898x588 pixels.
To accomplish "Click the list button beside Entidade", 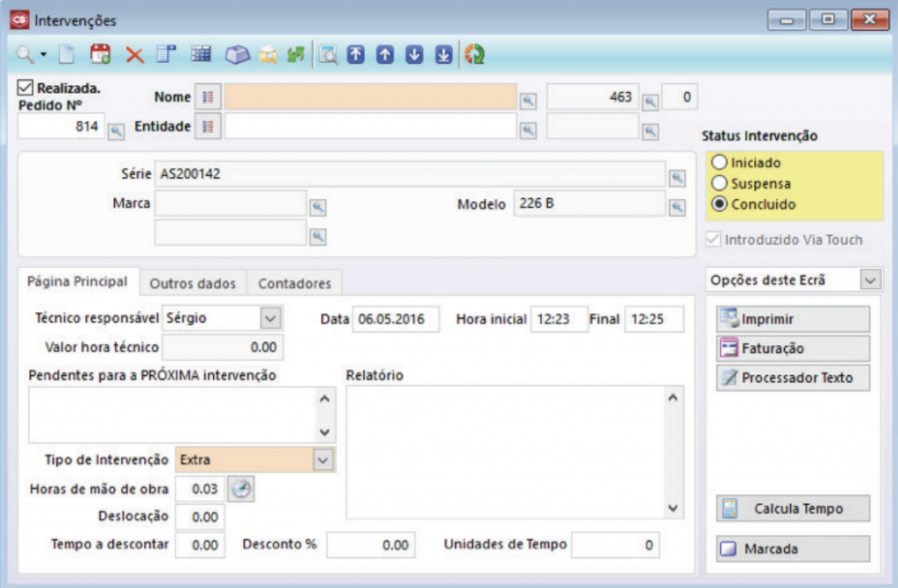I will click(x=208, y=126).
